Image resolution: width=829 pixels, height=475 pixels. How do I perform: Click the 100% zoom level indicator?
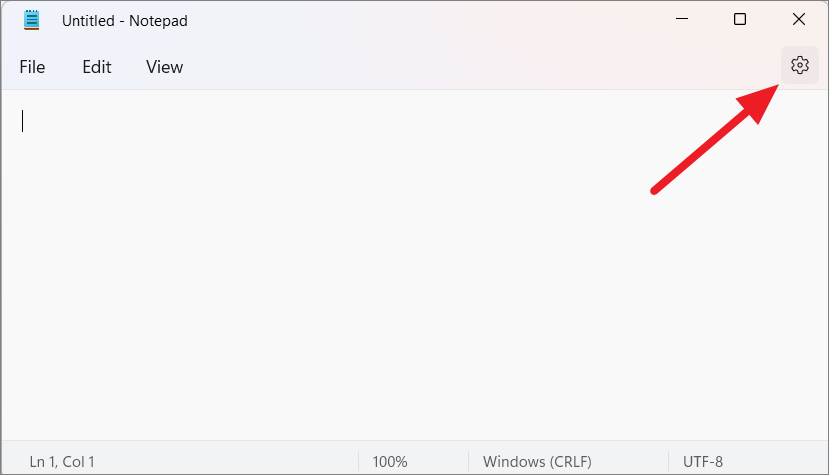coord(390,462)
